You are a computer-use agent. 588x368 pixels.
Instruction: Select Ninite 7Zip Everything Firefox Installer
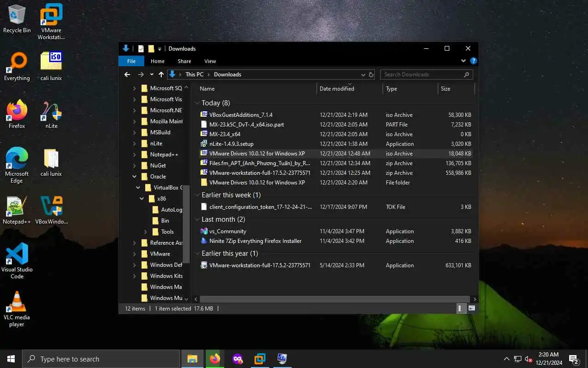(335, 241)
